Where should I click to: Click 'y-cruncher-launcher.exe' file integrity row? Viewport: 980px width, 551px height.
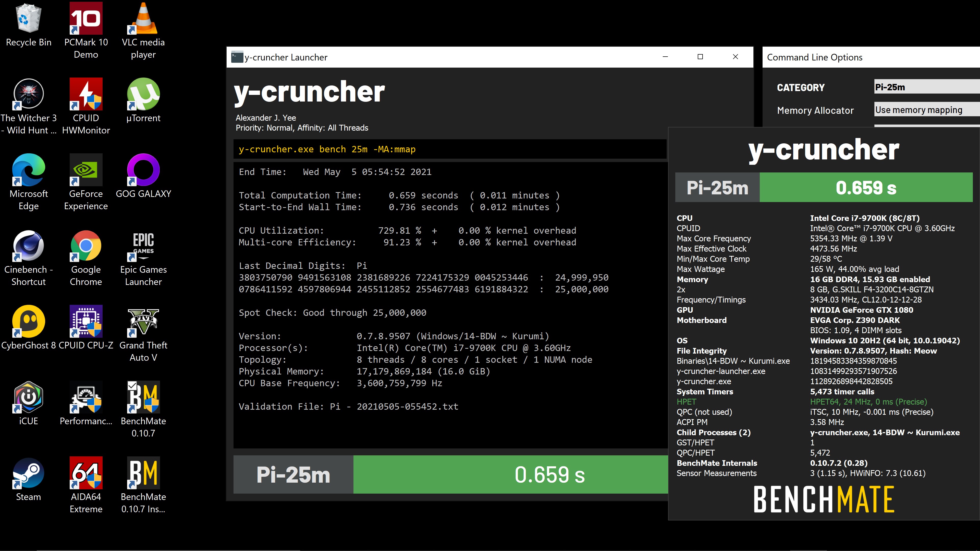pos(787,371)
